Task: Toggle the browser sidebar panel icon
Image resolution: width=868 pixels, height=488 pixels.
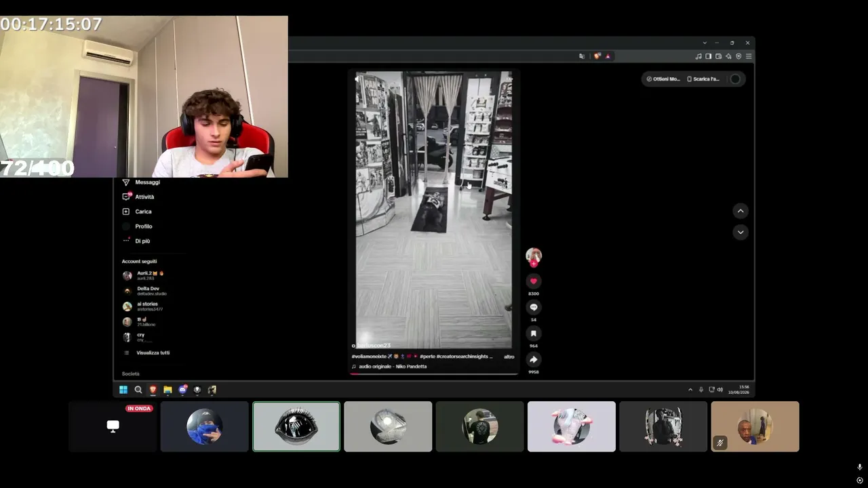Action: tap(709, 56)
